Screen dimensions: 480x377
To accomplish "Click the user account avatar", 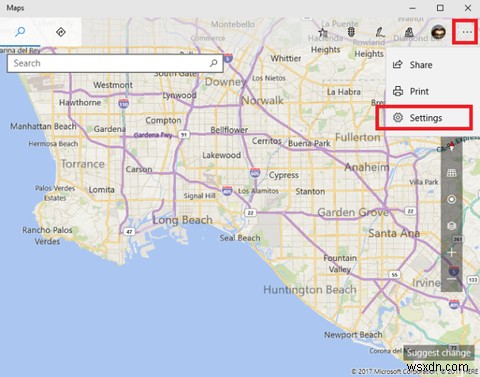I will tap(438, 32).
